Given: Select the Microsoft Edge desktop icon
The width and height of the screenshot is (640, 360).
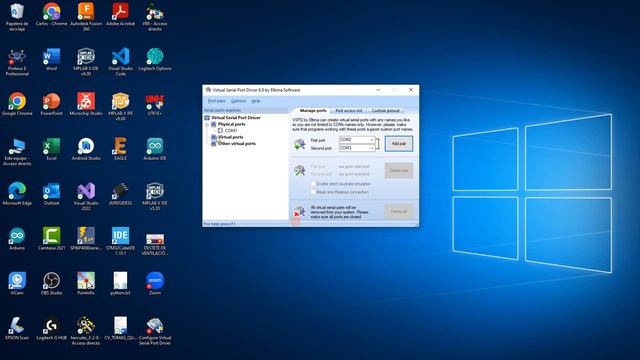Looking at the screenshot, I should (17, 194).
